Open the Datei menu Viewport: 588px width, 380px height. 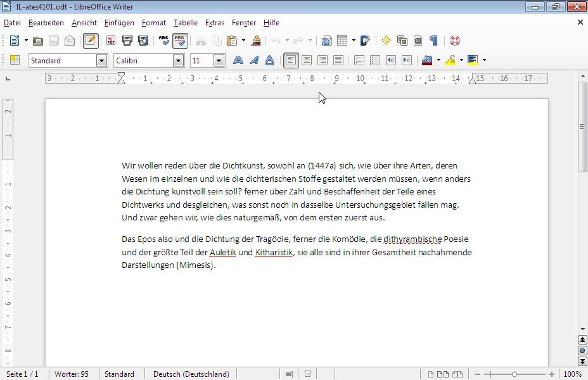pyautogui.click(x=13, y=23)
